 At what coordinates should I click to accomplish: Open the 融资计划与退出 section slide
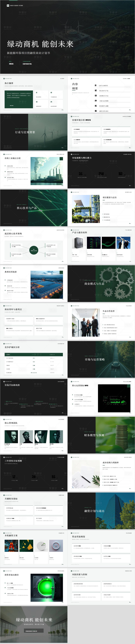[101, 511]
